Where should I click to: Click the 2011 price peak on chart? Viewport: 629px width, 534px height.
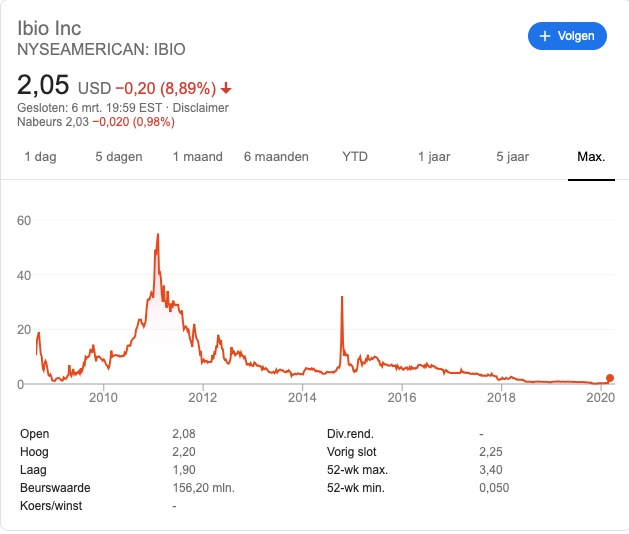158,235
